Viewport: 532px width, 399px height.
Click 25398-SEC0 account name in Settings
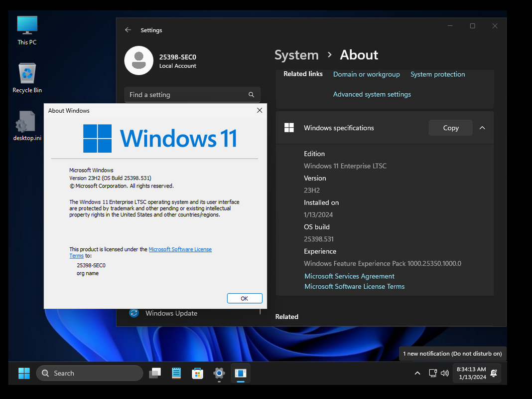coord(178,57)
